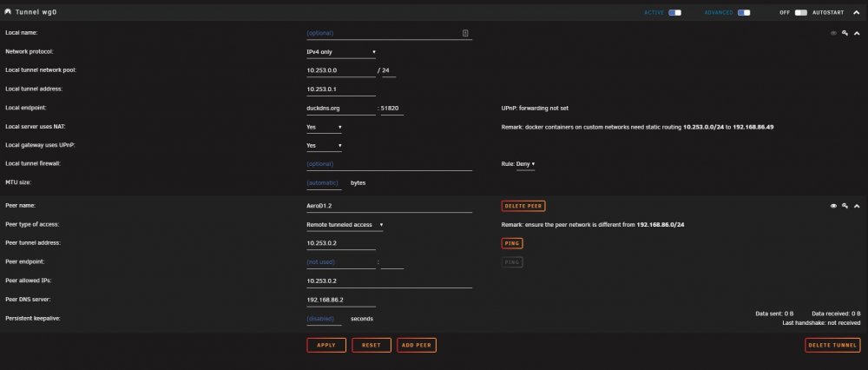Image resolution: width=868 pixels, height=370 pixels.
Task: Click the 'Tunnel wg0' title text
Action: (36, 12)
